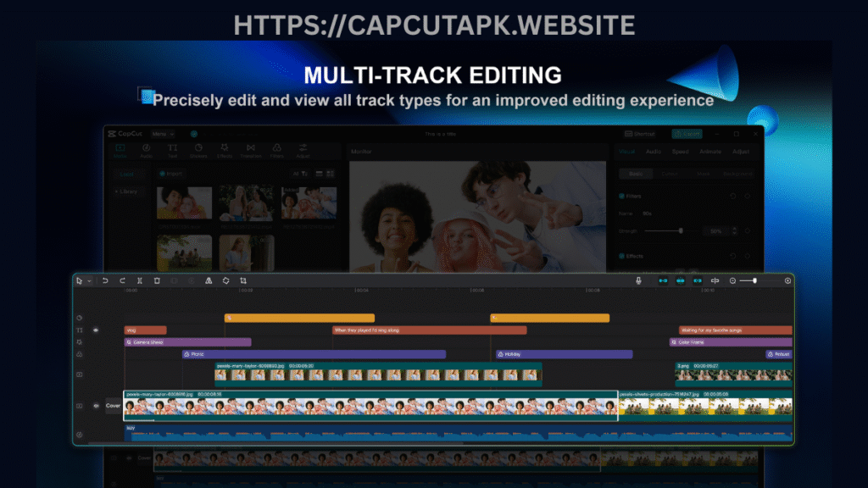
Task: Click the effects track icon
Action: click(79, 342)
